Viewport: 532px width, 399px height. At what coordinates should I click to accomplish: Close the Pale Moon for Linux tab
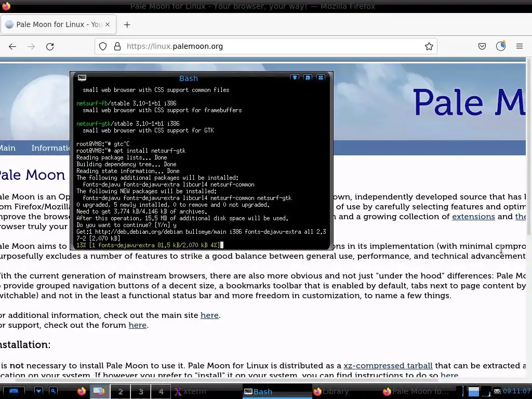tap(108, 24)
